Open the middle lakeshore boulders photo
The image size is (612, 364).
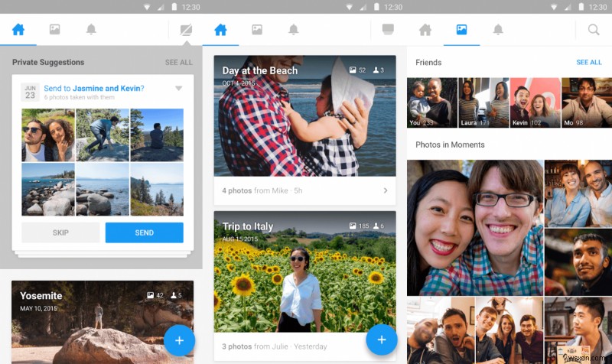[103, 189]
